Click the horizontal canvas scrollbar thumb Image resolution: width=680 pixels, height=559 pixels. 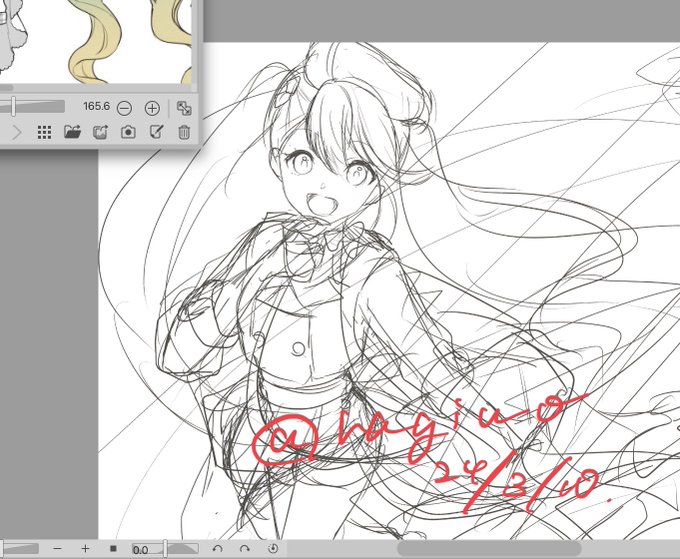click(x=489, y=548)
